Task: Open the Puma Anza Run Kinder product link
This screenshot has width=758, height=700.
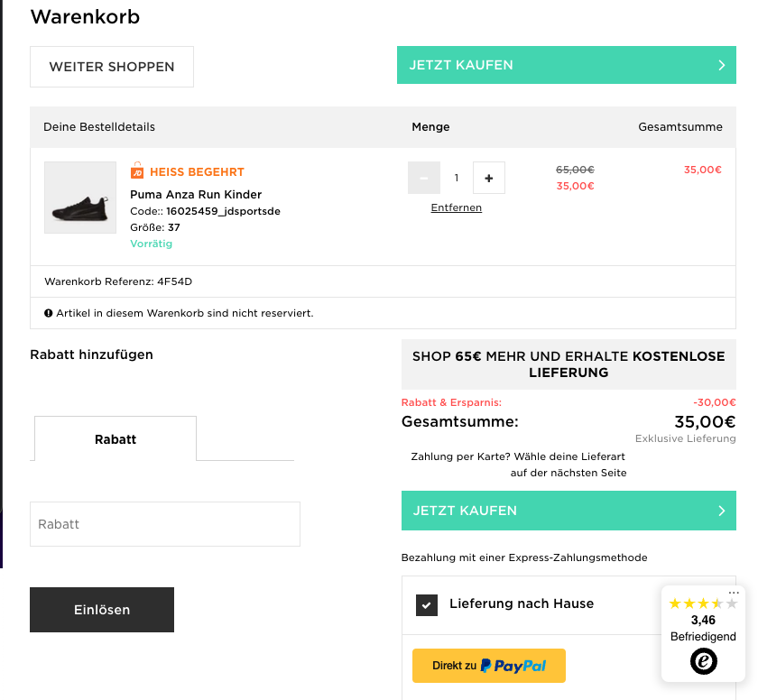Action: coord(196,194)
